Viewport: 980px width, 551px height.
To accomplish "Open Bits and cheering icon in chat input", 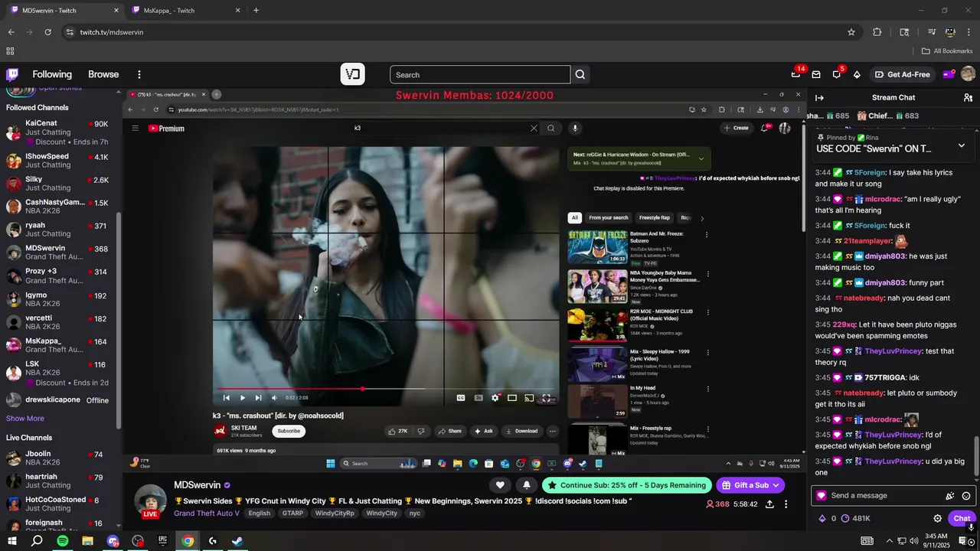I will pos(950,496).
